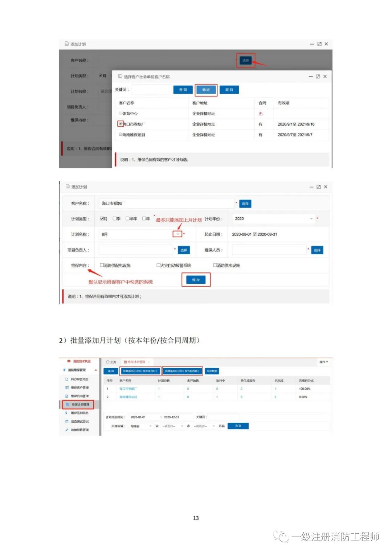Toggle 月 checkbox in the dimmed background form
The height and width of the screenshot is (554, 392).
(x=101, y=75)
